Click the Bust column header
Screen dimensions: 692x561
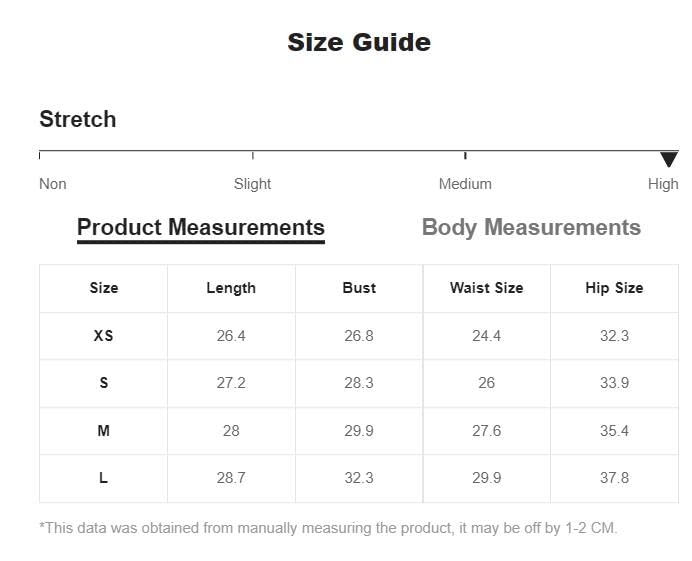point(359,288)
